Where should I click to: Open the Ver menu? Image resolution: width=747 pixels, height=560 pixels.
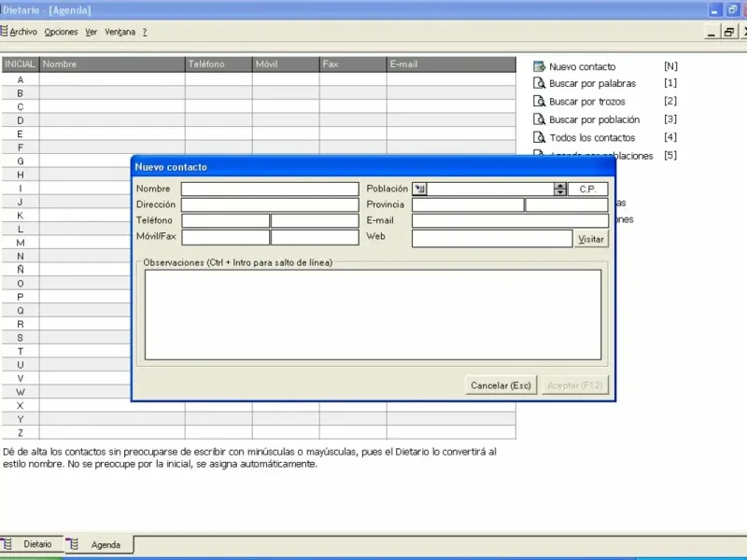91,32
